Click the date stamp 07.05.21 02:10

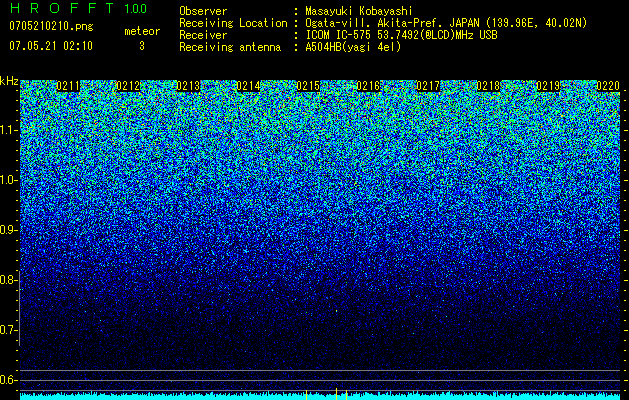point(51,46)
